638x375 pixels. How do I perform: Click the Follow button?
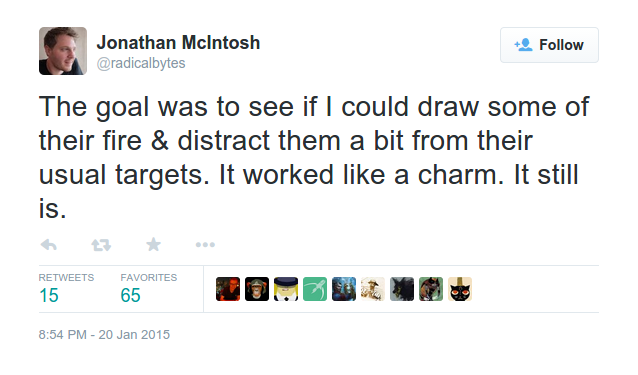pos(549,45)
